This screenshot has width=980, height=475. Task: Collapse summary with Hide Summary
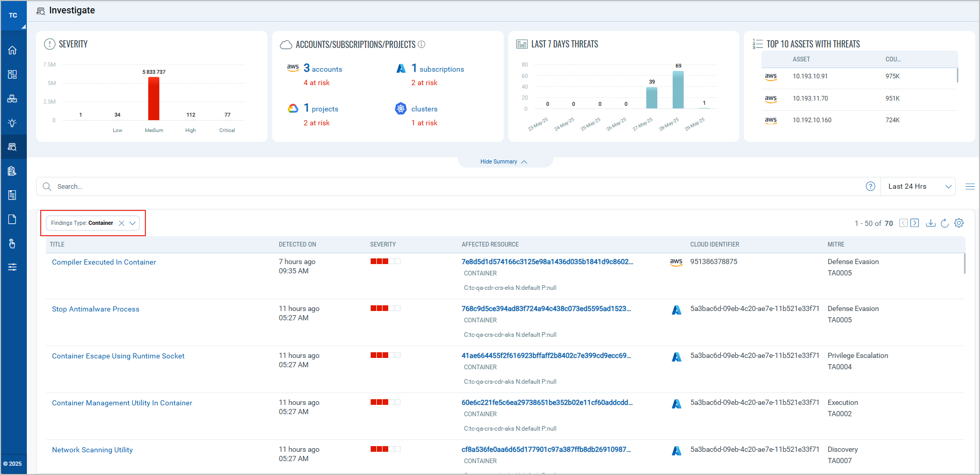[x=504, y=161]
